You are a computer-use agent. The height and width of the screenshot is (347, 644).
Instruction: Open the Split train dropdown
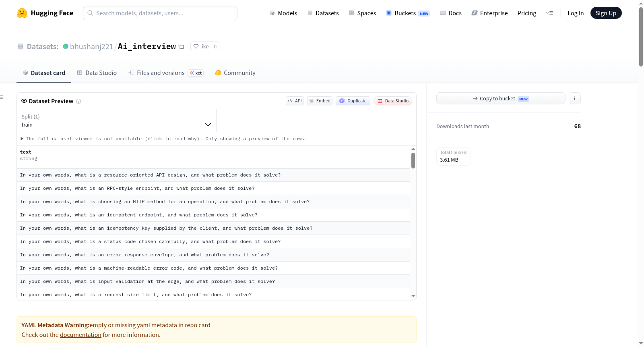116,121
